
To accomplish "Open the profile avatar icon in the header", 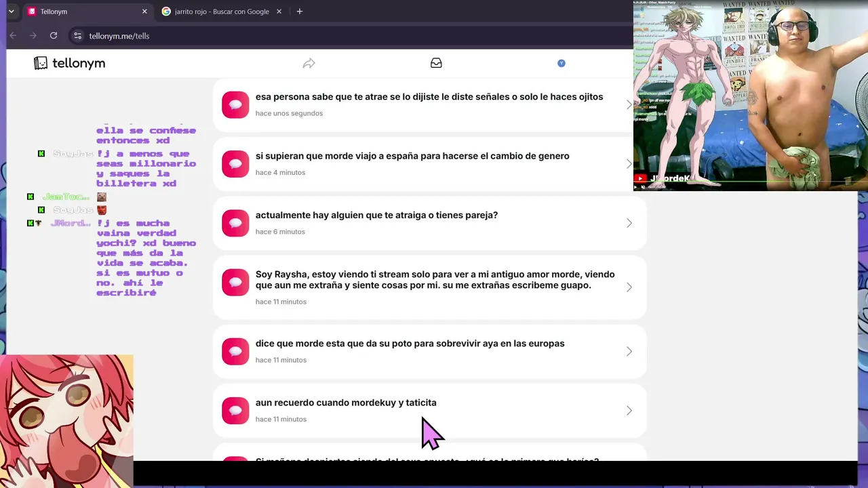I will click(561, 63).
